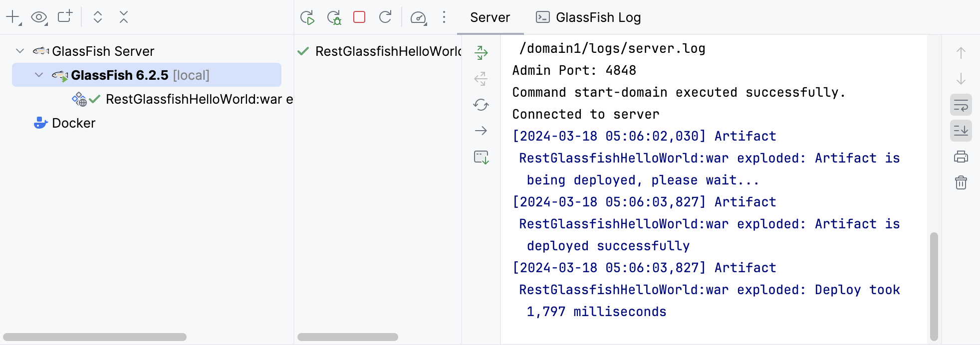
Task: Open the View Options eye icon
Action: [x=39, y=17]
